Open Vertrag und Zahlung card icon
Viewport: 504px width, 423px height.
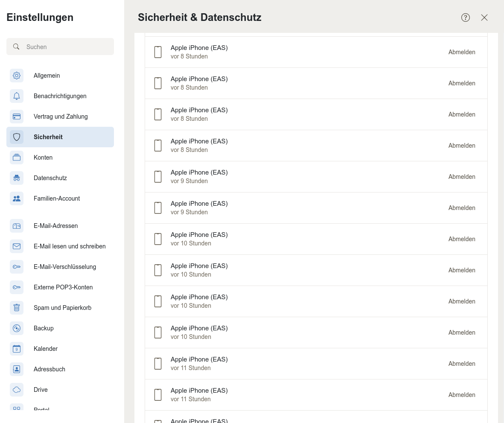pos(17,117)
